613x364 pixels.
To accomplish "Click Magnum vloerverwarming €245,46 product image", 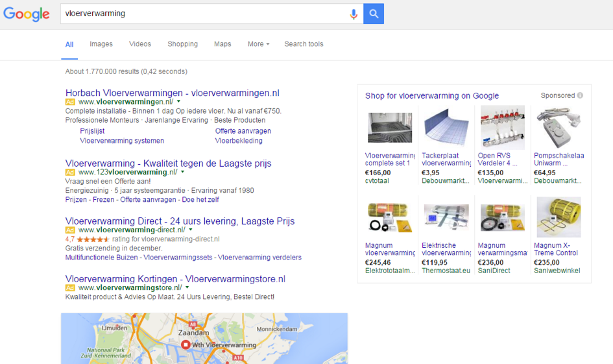I will tap(390, 217).
